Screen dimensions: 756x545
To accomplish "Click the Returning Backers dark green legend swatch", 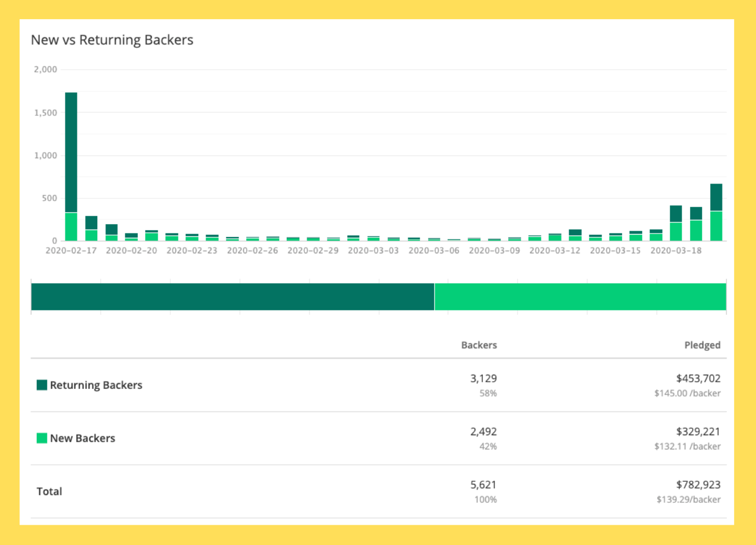I will click(42, 385).
